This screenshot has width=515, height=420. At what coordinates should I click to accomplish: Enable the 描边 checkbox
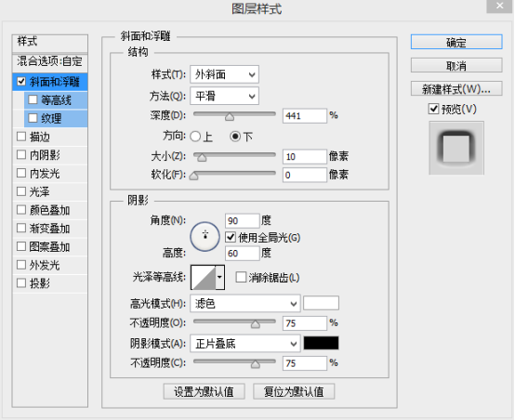(x=21, y=137)
